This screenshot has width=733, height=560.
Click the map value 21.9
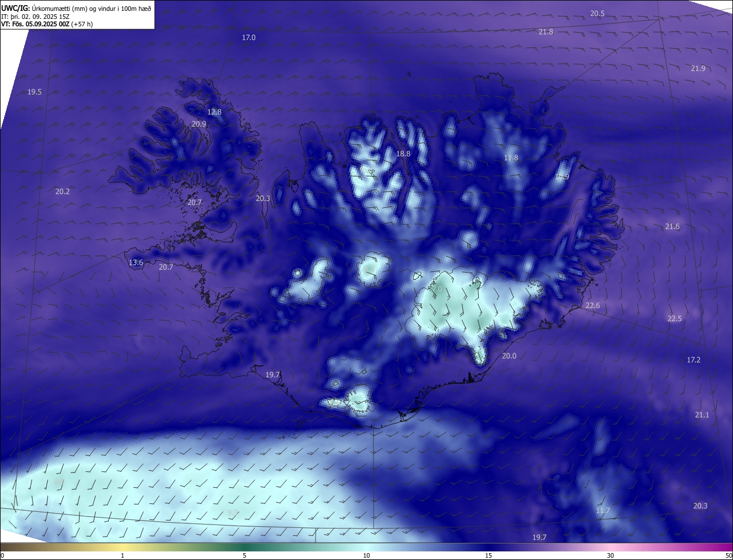click(698, 68)
